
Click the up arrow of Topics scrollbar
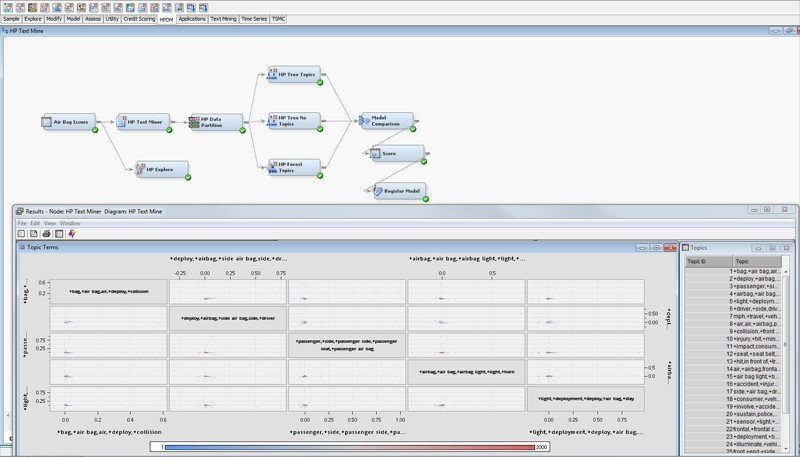(786, 272)
